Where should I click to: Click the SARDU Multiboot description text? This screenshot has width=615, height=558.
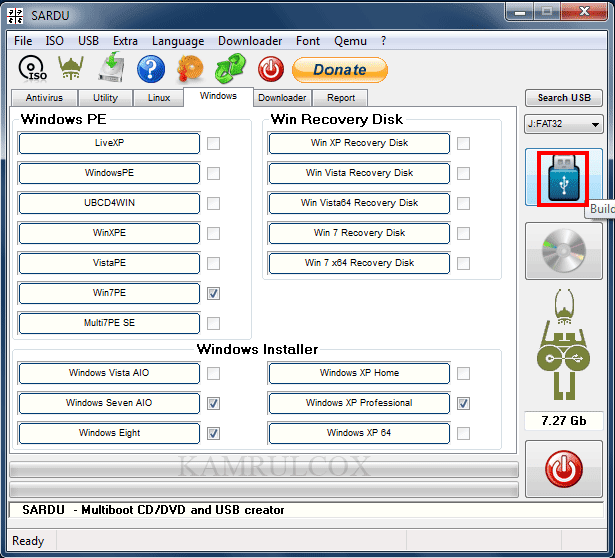tap(153, 510)
